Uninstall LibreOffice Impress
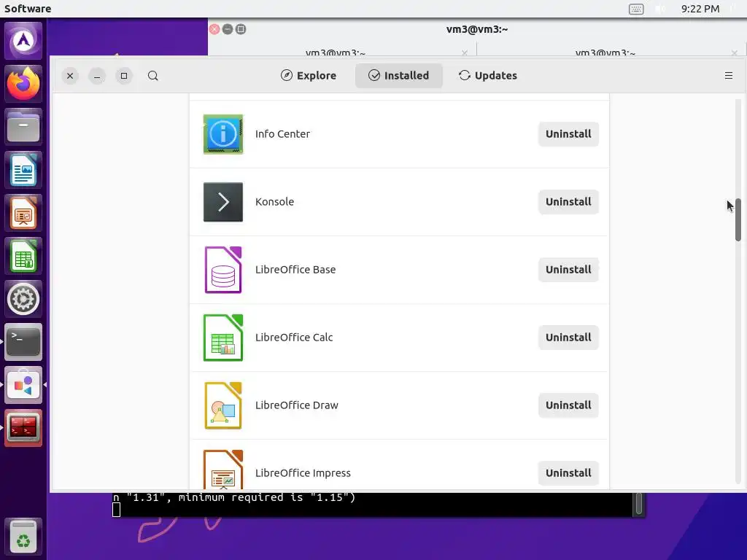 point(568,473)
